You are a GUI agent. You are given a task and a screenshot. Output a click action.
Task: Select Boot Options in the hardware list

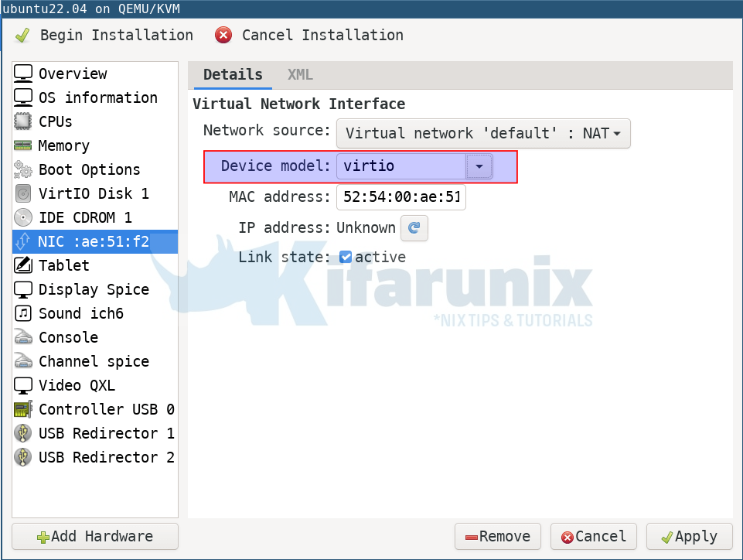coord(95,169)
